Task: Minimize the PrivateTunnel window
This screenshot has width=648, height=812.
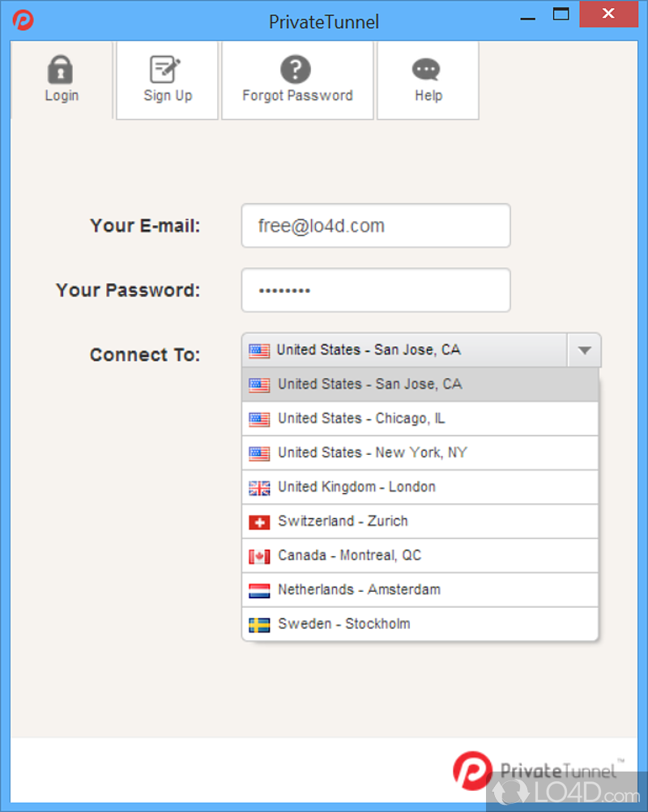Action: pos(528,19)
